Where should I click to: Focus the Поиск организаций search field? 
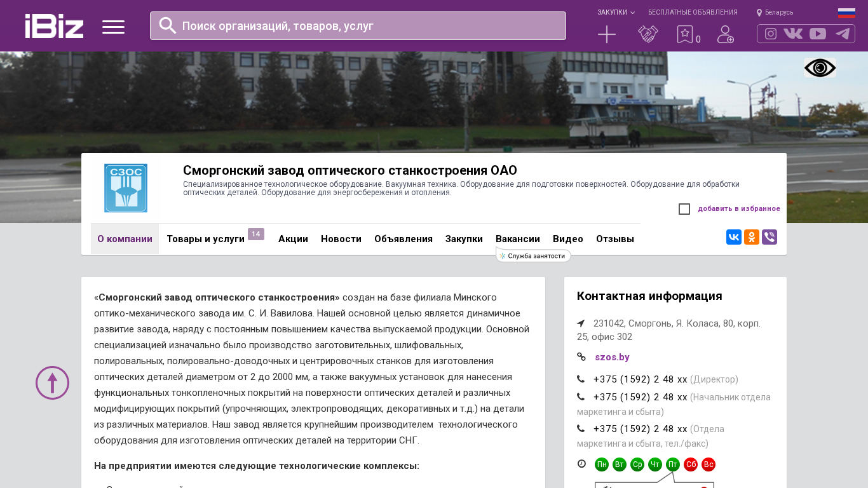click(x=358, y=25)
